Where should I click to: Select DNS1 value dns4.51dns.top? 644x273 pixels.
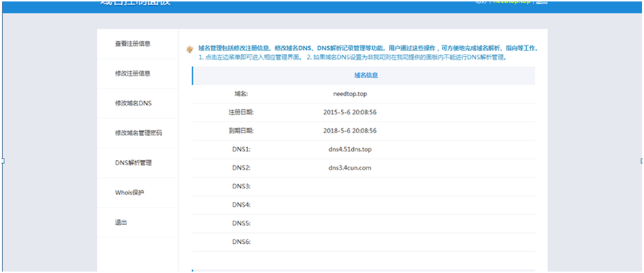(350, 149)
